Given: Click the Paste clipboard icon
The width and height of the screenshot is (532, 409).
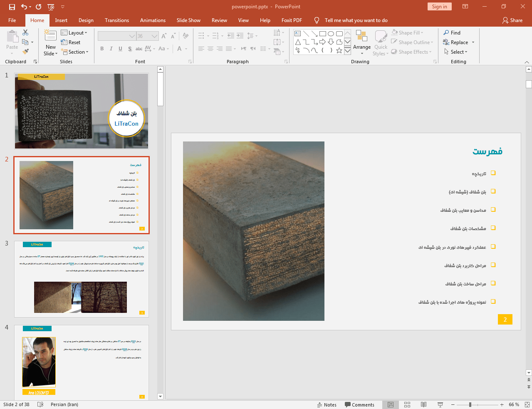Looking at the screenshot, I should (x=12, y=37).
